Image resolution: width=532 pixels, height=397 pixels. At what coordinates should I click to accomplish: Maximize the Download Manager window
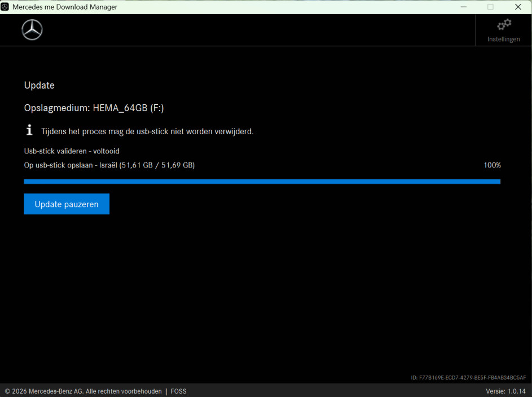[x=490, y=7]
